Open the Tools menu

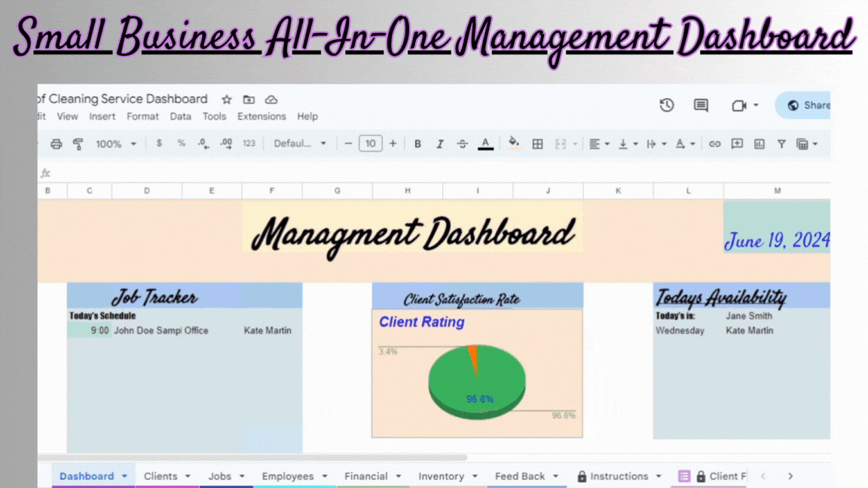pyautogui.click(x=214, y=116)
